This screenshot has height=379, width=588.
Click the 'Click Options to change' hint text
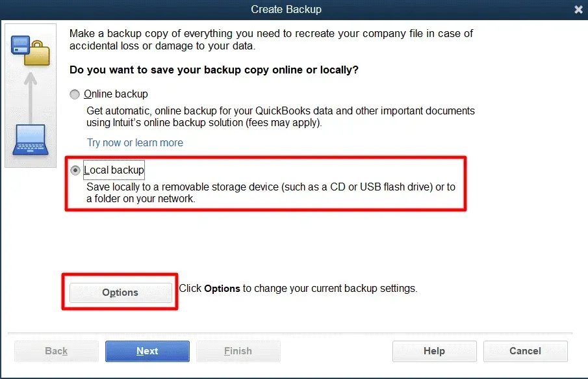click(x=298, y=288)
